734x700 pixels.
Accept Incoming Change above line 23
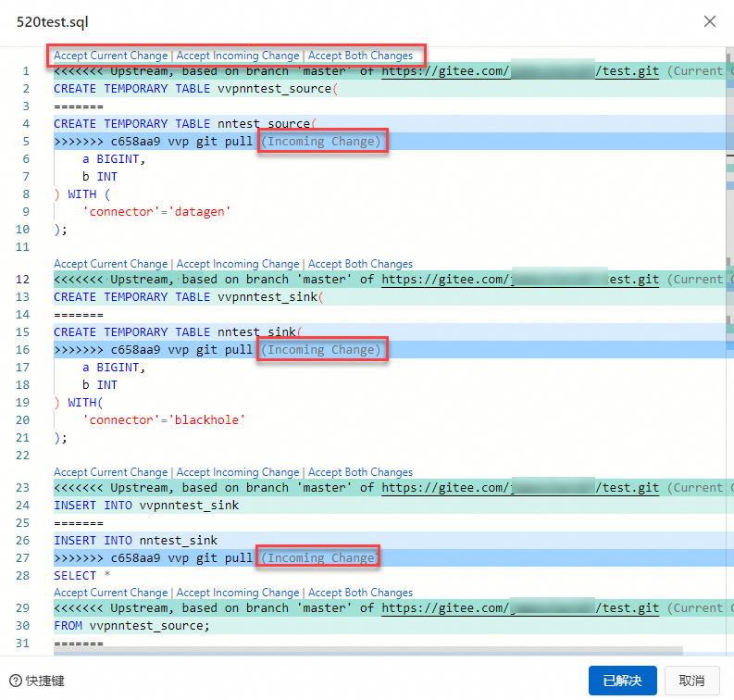tap(238, 472)
